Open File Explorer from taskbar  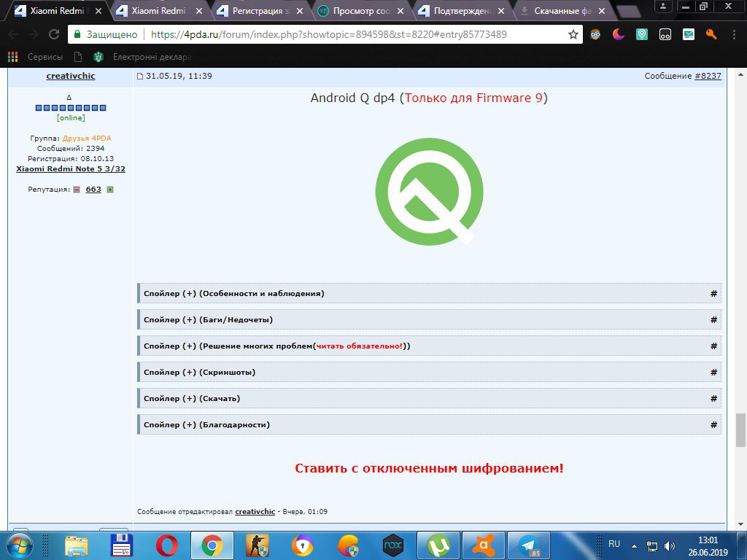(76, 545)
